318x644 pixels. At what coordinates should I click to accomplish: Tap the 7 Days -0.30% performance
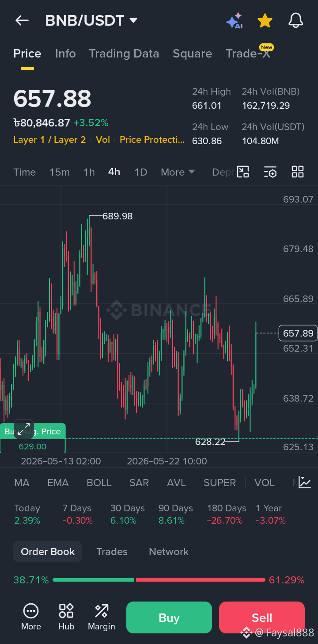pos(77,514)
